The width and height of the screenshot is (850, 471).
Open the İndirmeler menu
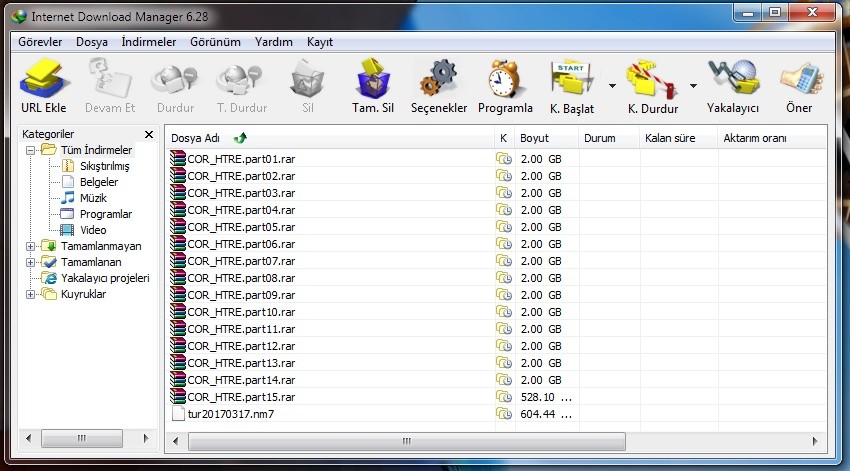pos(149,42)
